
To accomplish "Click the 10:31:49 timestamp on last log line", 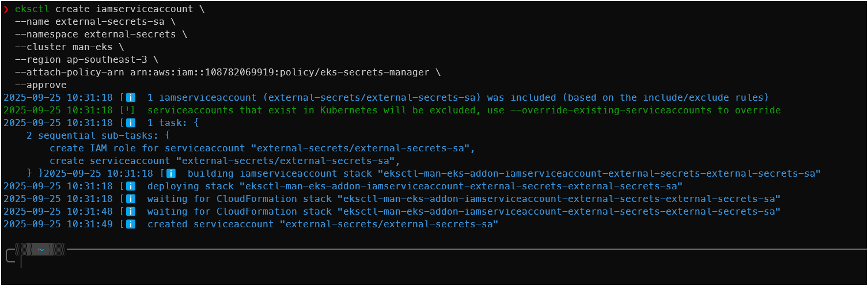I will pyautogui.click(x=58, y=224).
